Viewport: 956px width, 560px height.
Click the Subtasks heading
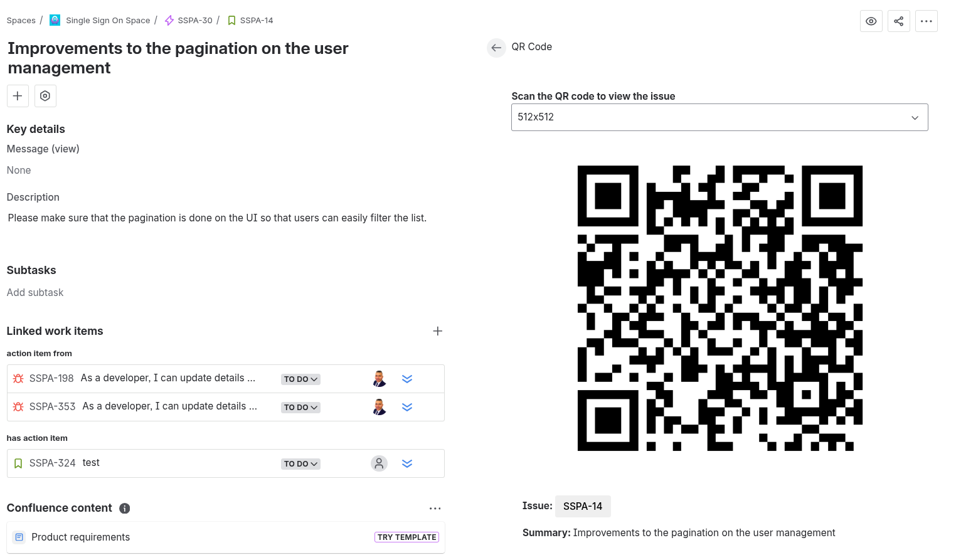coord(31,270)
